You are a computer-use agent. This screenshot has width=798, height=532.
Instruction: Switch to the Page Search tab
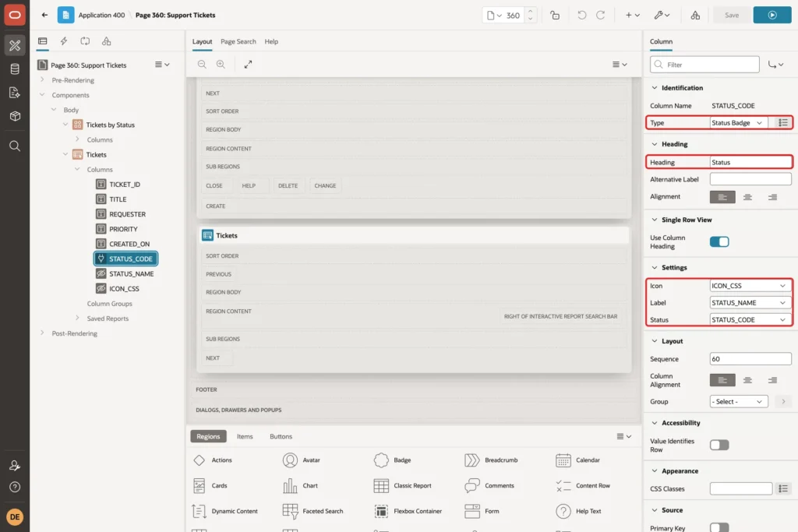(x=238, y=41)
